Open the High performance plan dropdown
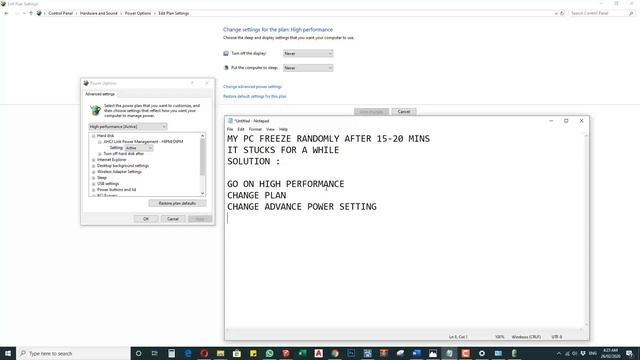 tap(128, 127)
